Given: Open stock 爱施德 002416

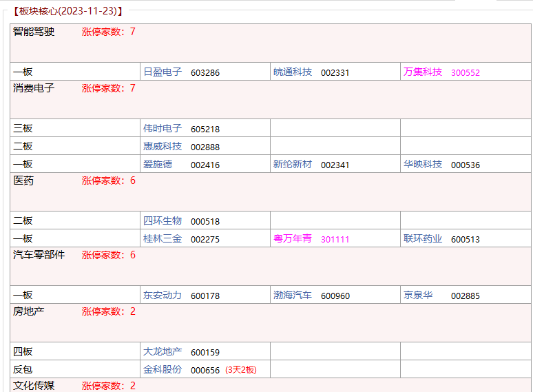Looking at the screenshot, I should 181,165.
